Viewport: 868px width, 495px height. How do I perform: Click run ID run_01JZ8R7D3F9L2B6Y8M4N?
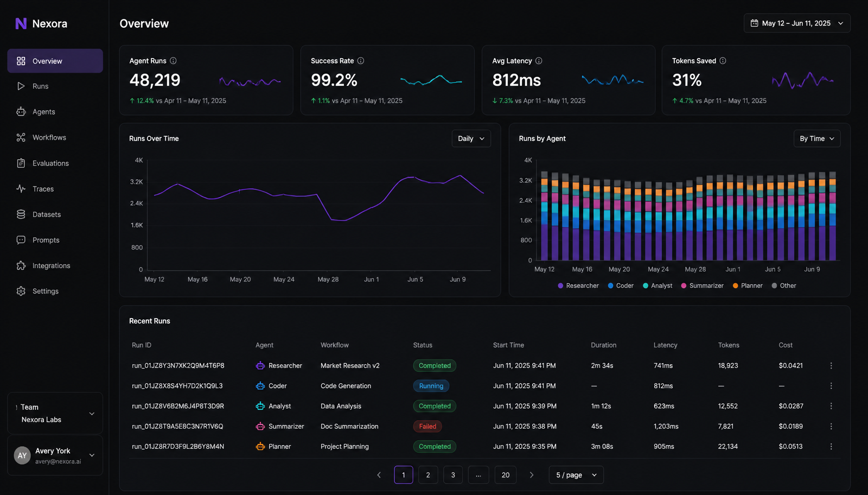click(x=178, y=447)
